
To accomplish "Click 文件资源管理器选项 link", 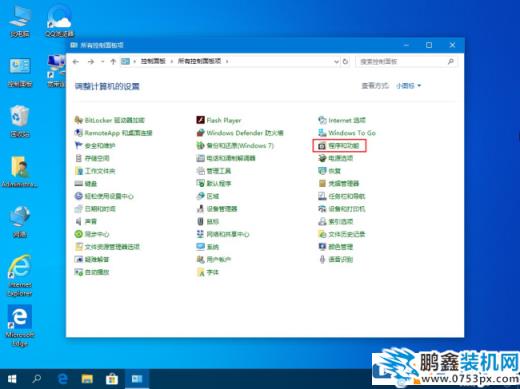I will pyautogui.click(x=112, y=247).
